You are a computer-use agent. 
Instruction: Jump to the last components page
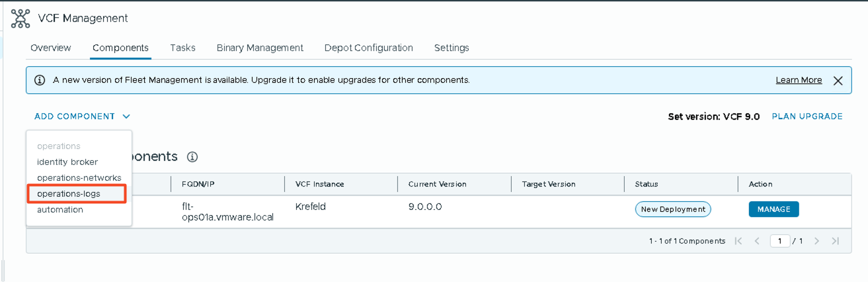pos(835,241)
